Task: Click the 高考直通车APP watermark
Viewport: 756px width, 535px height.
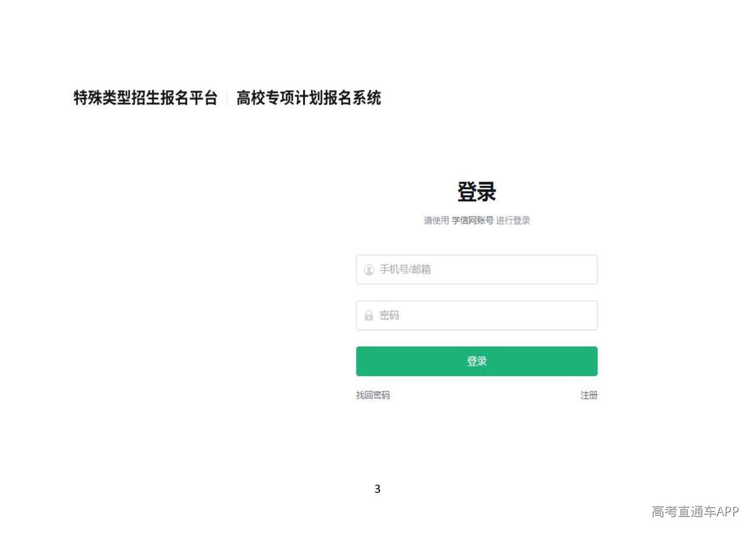Action: pyautogui.click(x=695, y=511)
